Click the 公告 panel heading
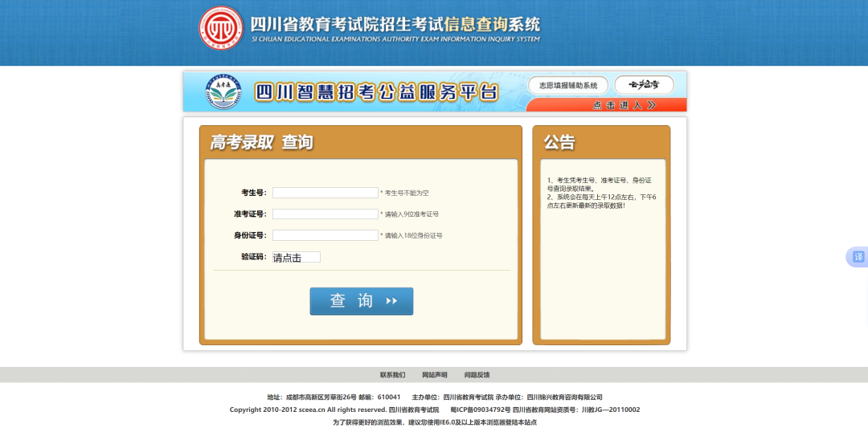The width and height of the screenshot is (868, 436). (x=559, y=142)
